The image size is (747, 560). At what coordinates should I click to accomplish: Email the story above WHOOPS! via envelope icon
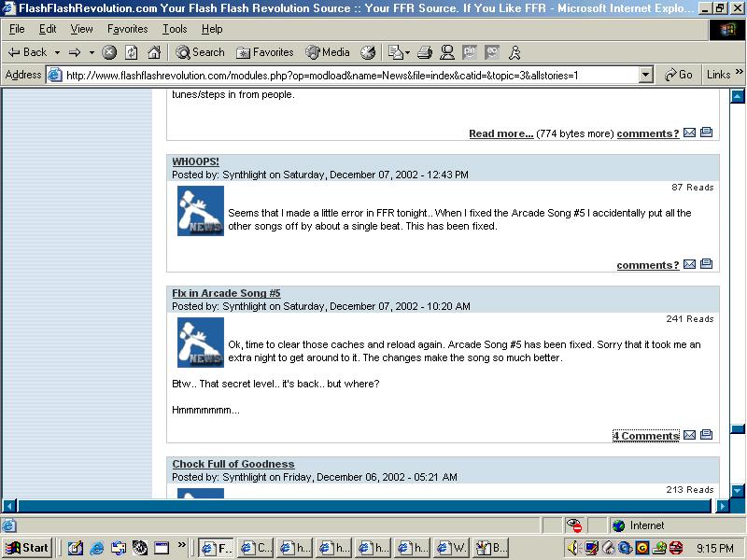point(689,133)
